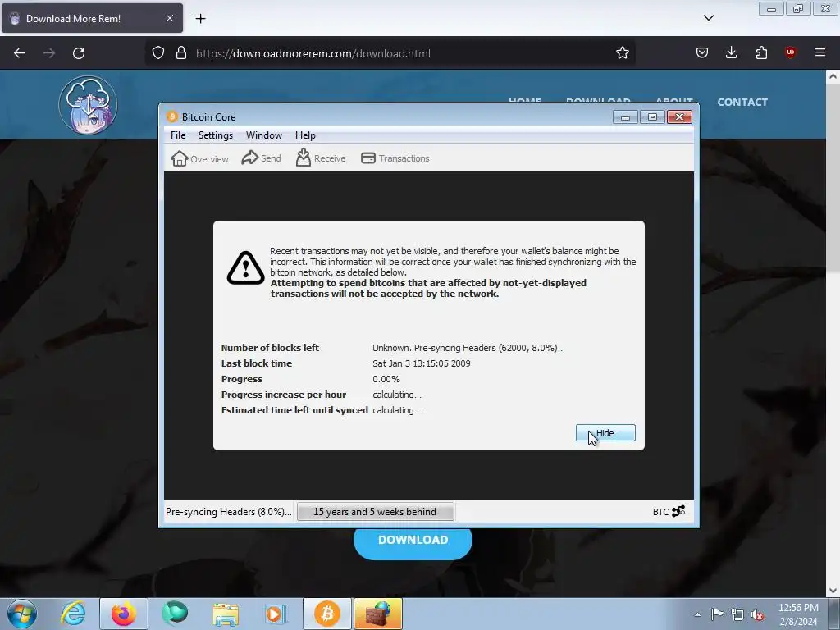Image resolution: width=840 pixels, height=630 pixels.
Task: Open the Window menu in Bitcoin Core
Action: click(x=263, y=135)
